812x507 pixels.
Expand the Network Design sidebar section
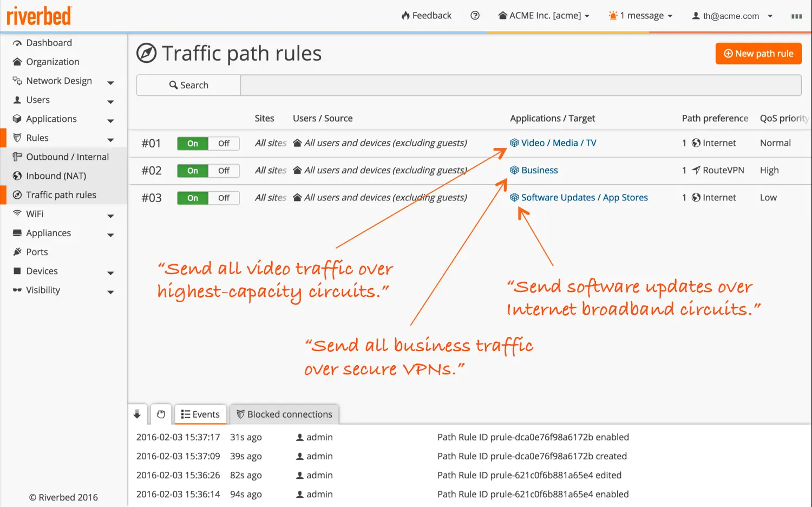[x=110, y=83]
